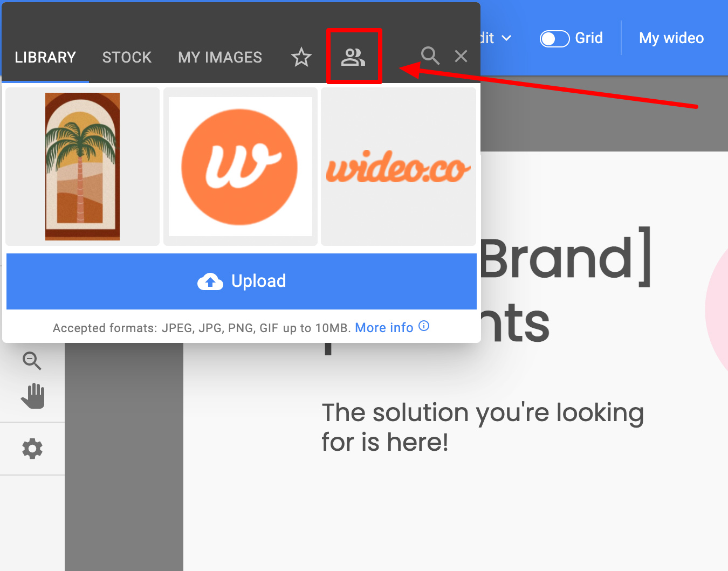Switch to the LIBRARY tab

45,57
